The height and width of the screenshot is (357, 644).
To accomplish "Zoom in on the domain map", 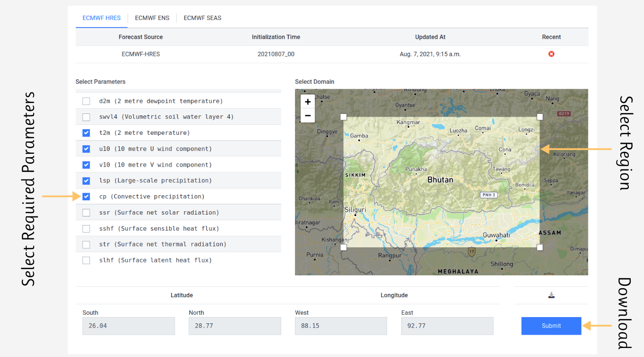I will (x=308, y=102).
